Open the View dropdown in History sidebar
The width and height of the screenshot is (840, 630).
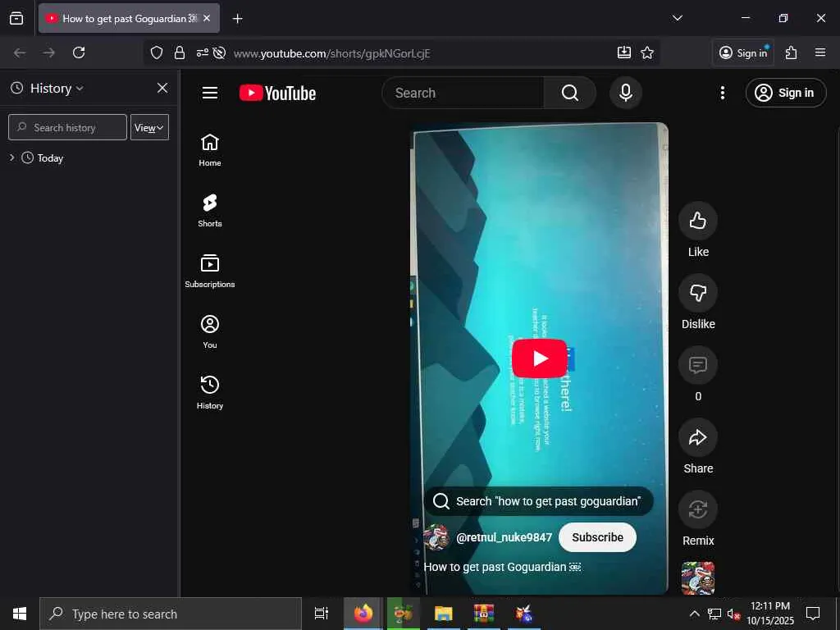[x=149, y=127]
